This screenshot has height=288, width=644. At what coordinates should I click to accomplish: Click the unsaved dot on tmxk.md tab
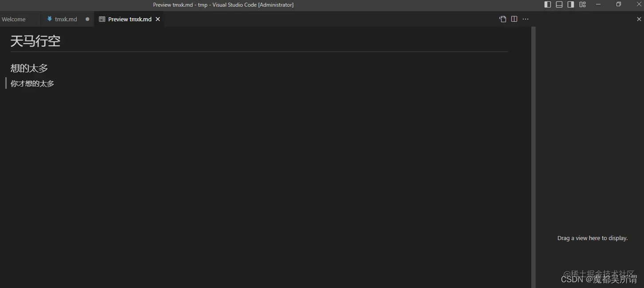pyautogui.click(x=87, y=19)
